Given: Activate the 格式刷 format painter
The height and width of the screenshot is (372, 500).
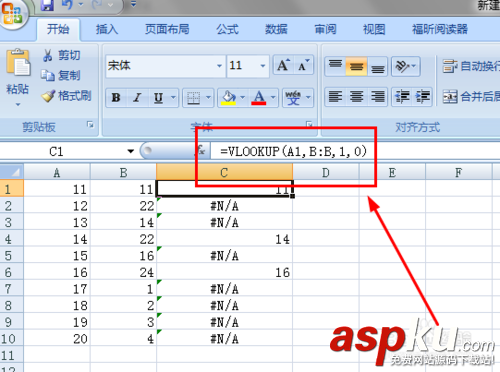Looking at the screenshot, I should (x=66, y=96).
